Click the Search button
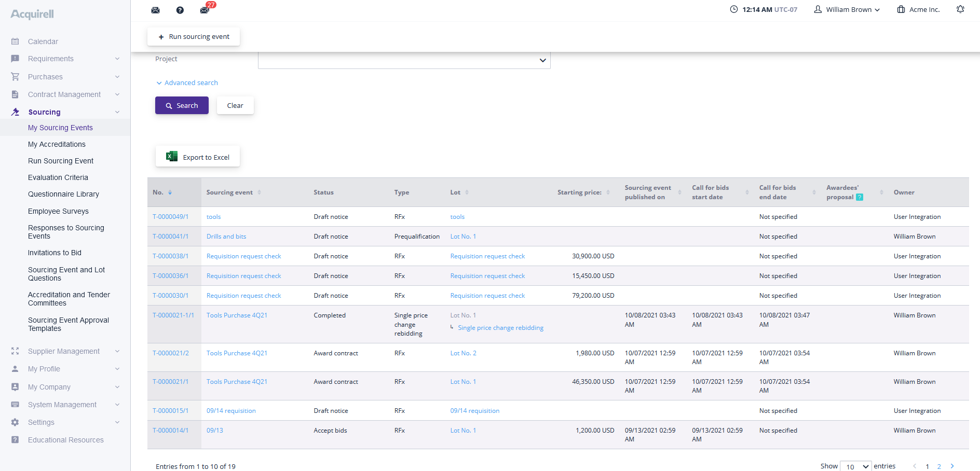 point(181,105)
